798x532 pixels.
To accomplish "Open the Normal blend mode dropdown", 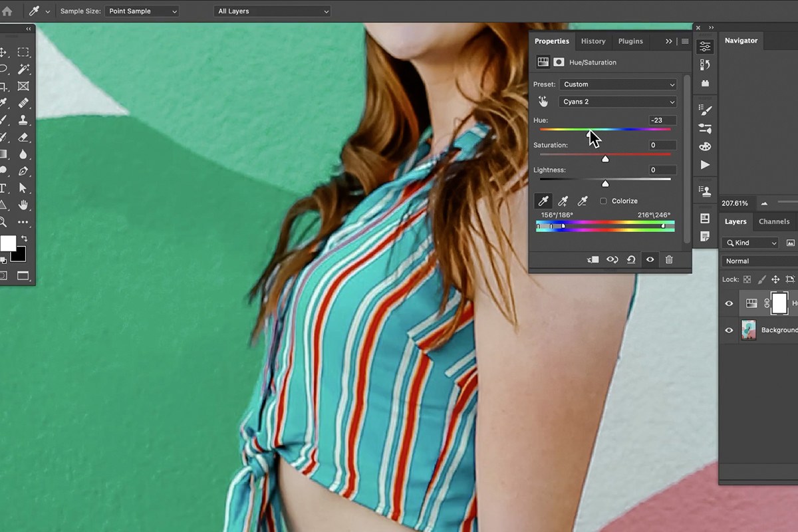I will pos(760,261).
